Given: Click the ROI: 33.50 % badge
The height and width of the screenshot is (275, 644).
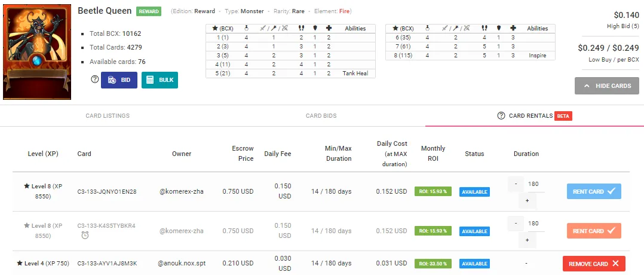Looking at the screenshot, I should (x=433, y=264).
